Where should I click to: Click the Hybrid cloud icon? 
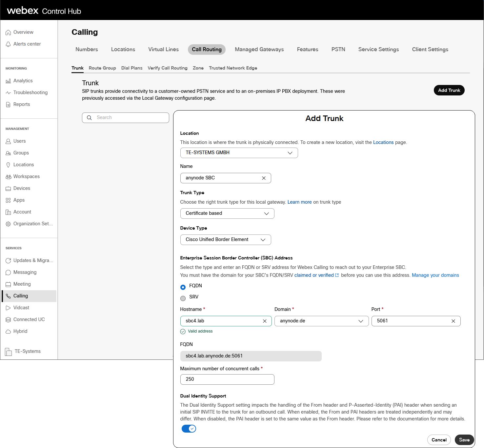tap(8, 332)
